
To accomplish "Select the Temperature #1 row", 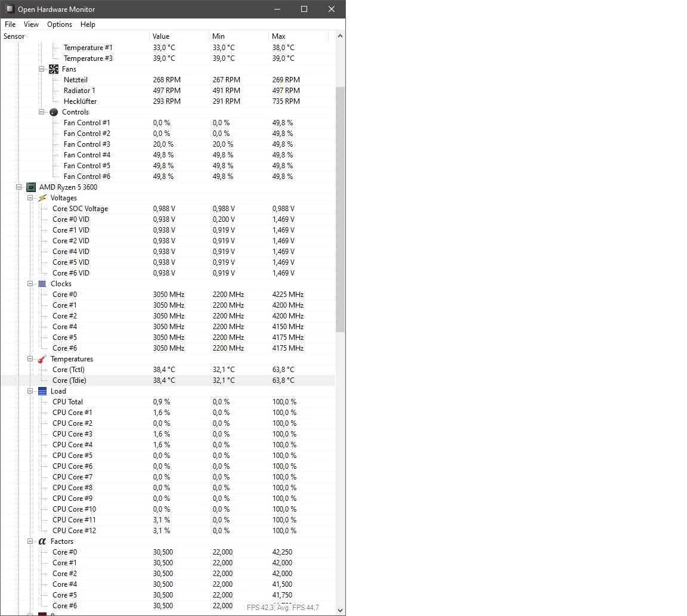I will tap(168, 48).
